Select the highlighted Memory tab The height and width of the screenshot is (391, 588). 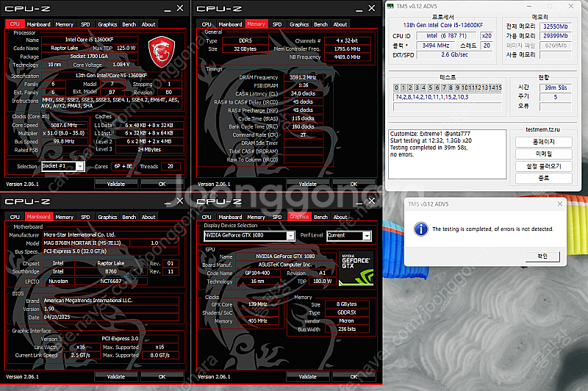256,24
